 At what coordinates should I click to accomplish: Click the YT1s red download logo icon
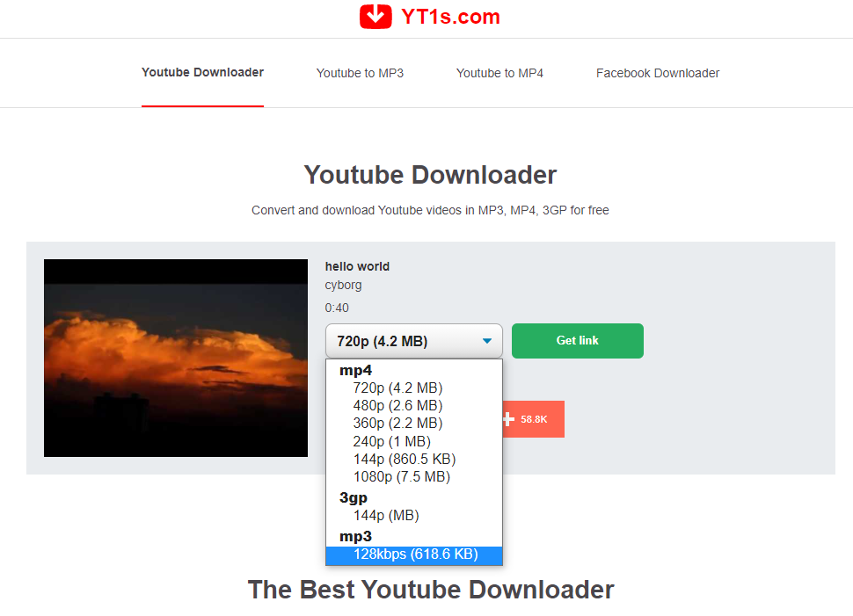click(375, 17)
